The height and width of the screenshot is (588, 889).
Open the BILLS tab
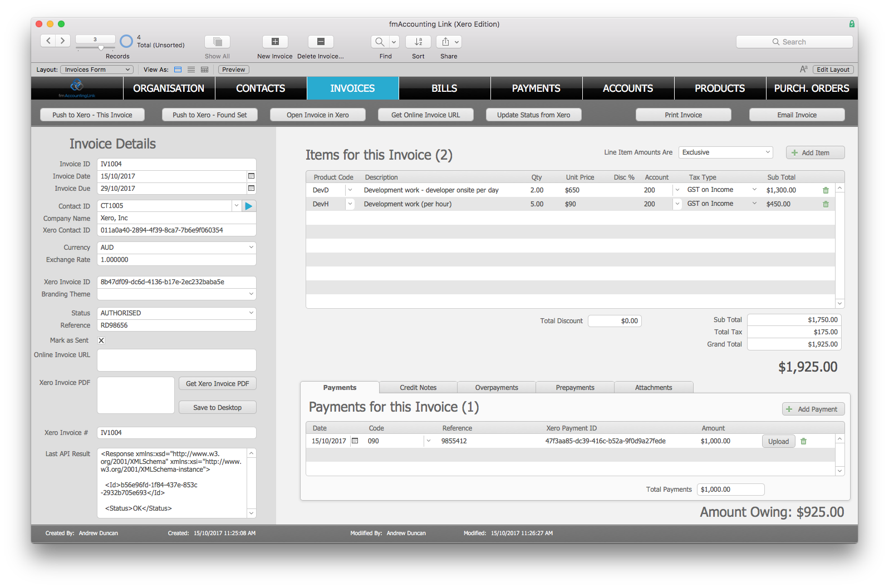click(444, 88)
